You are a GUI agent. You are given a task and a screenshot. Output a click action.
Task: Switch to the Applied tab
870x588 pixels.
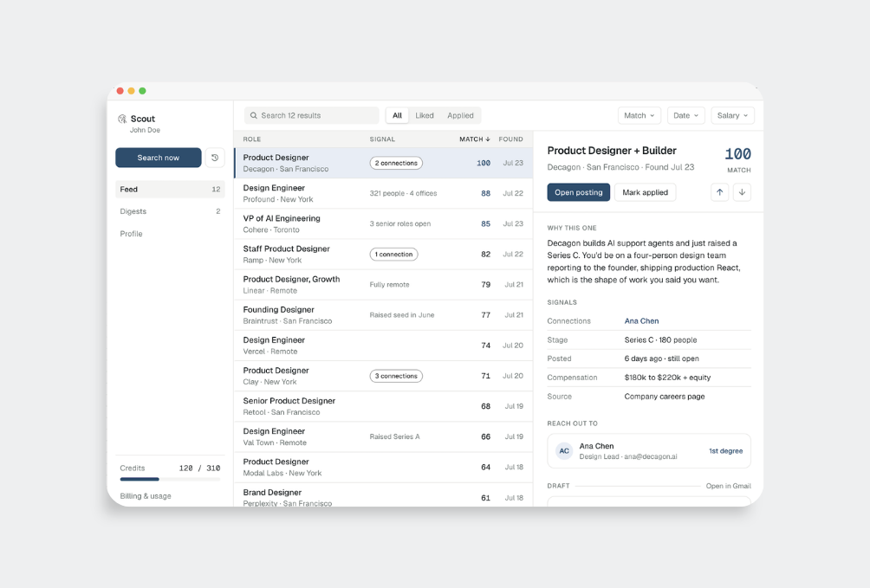[x=460, y=115]
